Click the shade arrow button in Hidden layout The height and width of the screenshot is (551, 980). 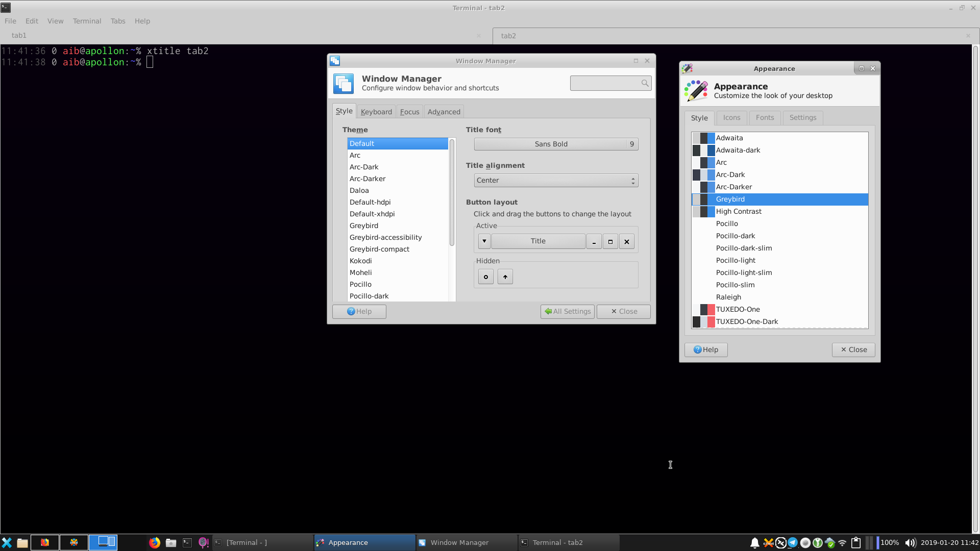[x=505, y=277]
